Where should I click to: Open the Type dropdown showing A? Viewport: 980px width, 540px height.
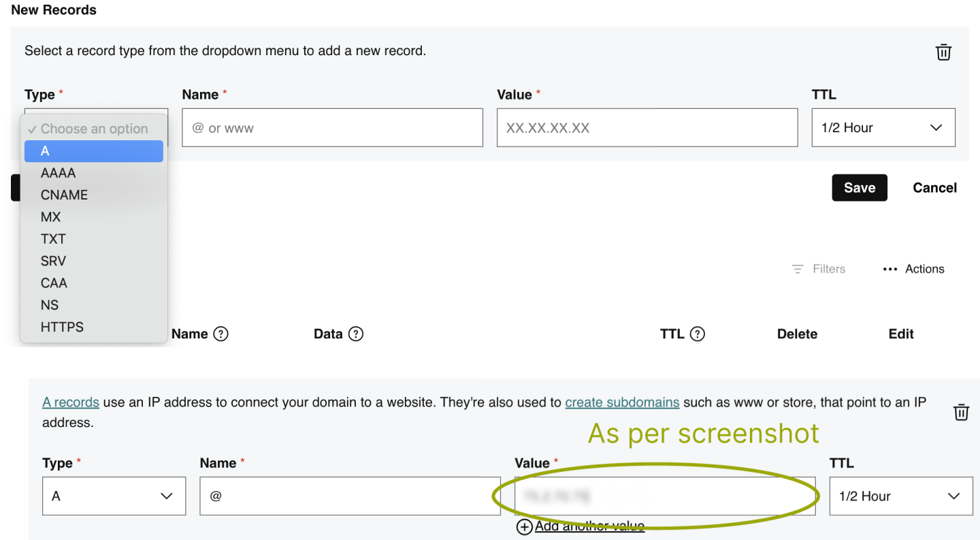pos(114,496)
